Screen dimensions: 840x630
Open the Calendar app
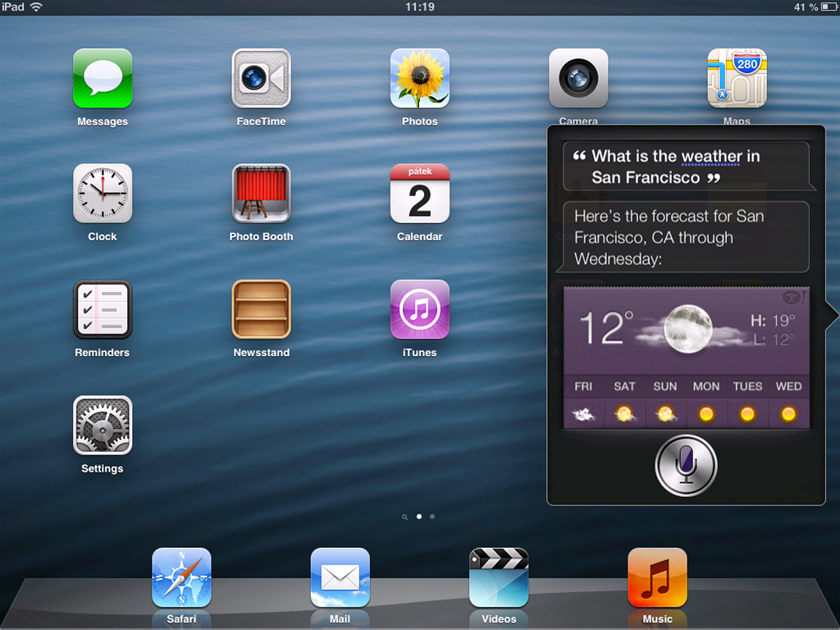[420, 194]
